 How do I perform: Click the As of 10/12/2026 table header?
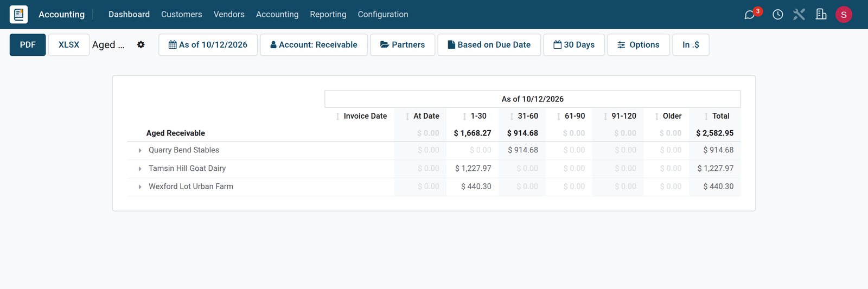tap(532, 99)
